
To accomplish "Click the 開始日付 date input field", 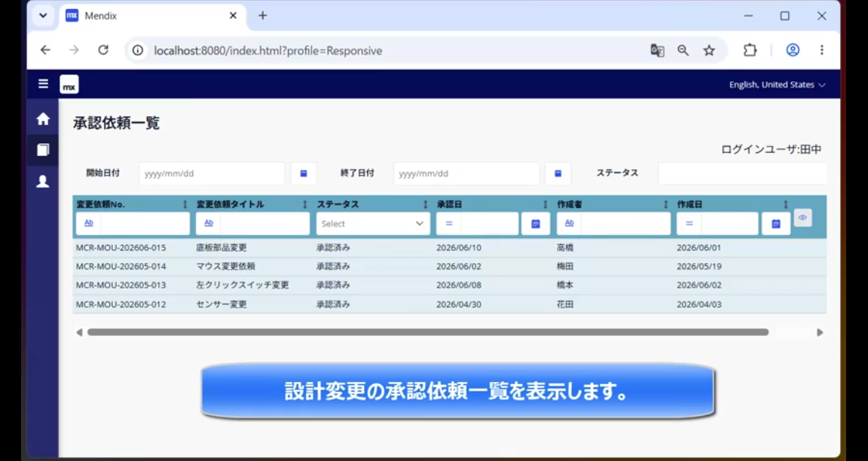I will [x=212, y=173].
